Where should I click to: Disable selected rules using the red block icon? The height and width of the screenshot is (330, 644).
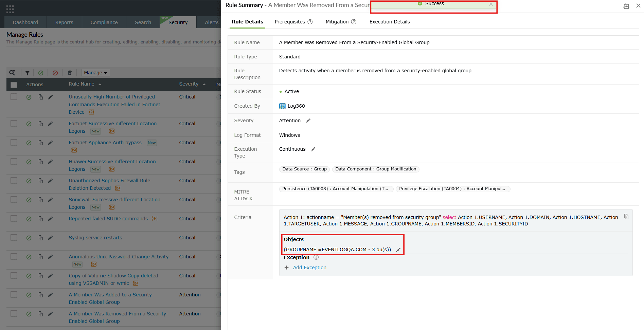(x=55, y=73)
